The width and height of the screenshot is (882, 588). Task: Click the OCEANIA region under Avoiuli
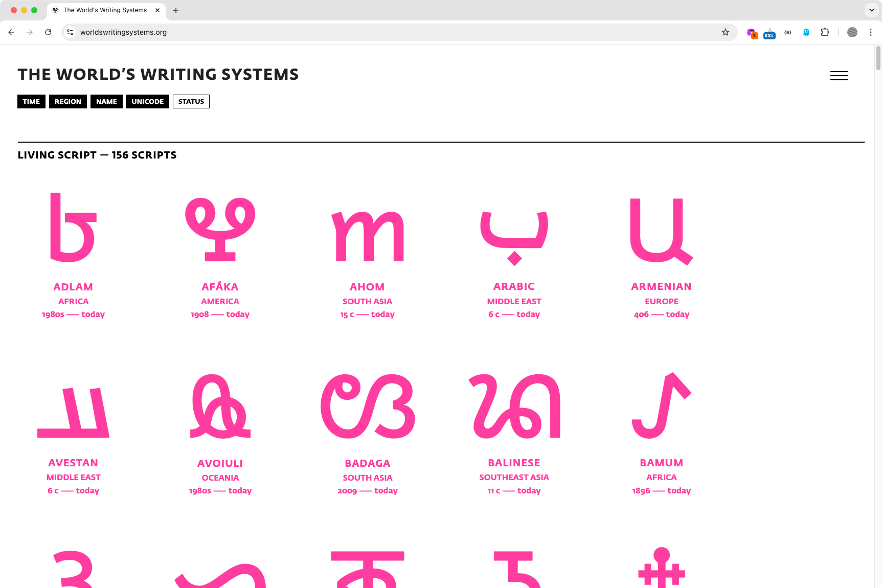[220, 478]
